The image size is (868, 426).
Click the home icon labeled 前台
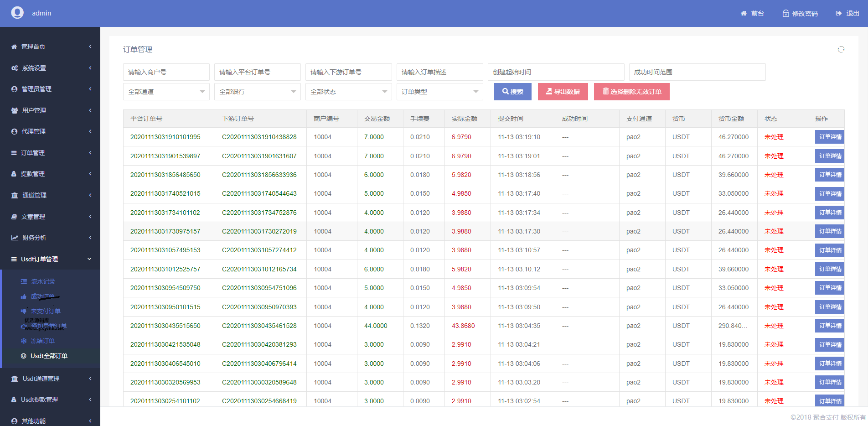pos(744,14)
